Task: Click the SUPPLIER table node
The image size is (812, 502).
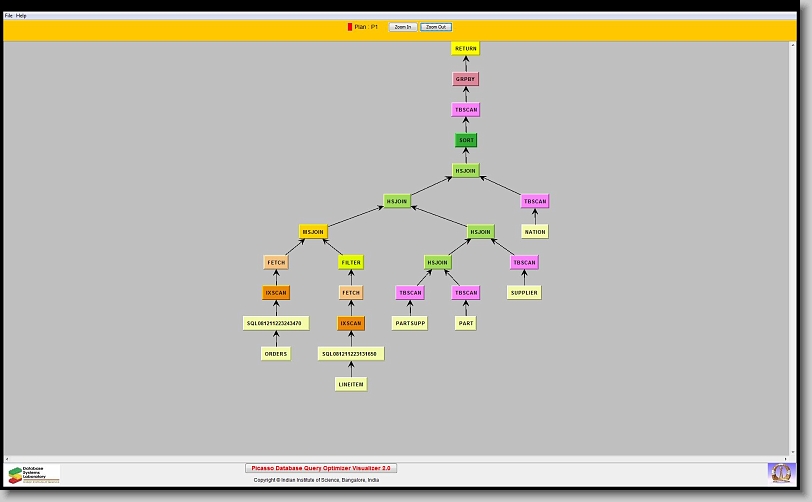Action: pyautogui.click(x=524, y=293)
